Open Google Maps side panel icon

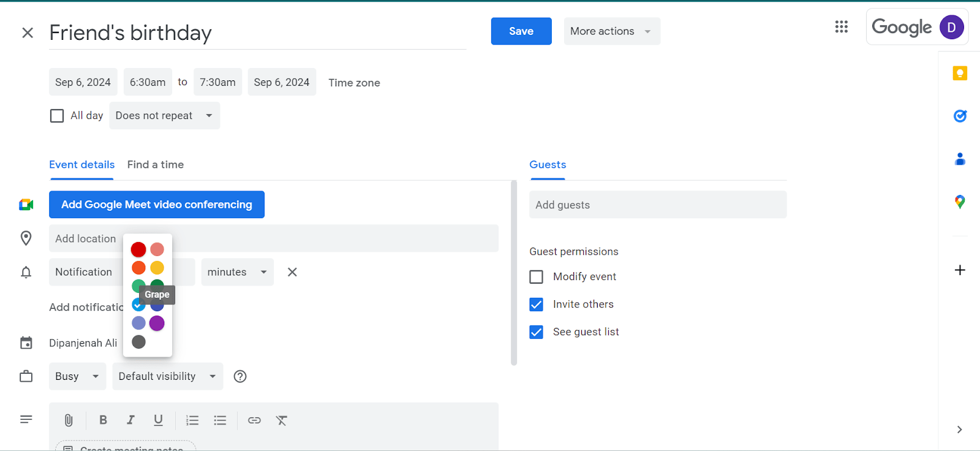[960, 202]
